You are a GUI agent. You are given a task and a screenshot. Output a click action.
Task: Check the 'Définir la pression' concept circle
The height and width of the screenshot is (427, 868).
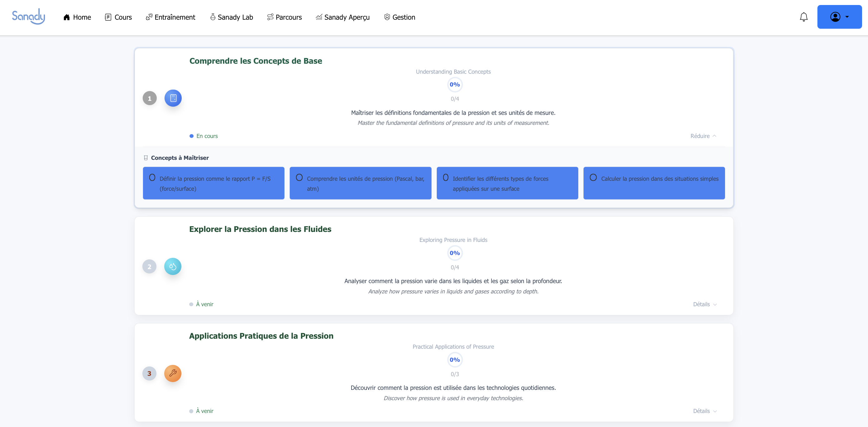coord(152,178)
